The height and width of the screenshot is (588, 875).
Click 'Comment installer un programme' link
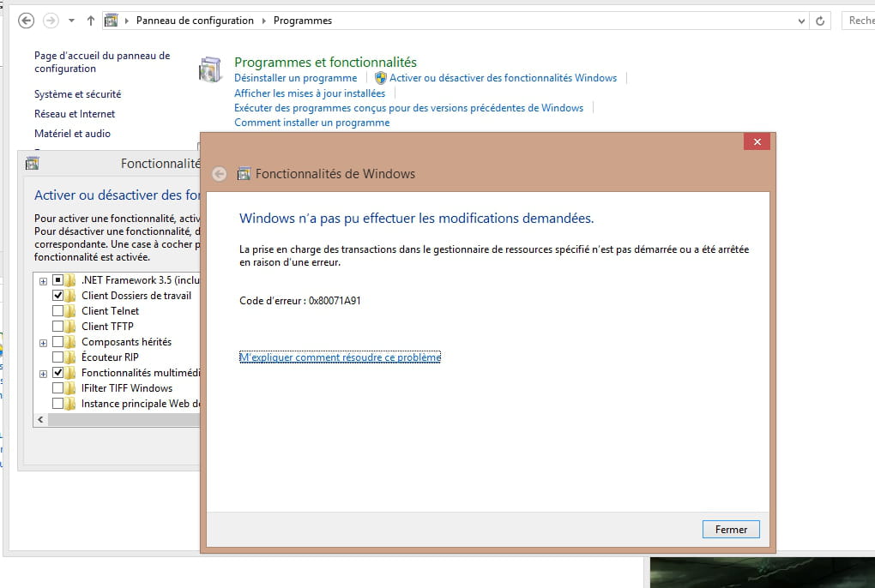(x=311, y=122)
